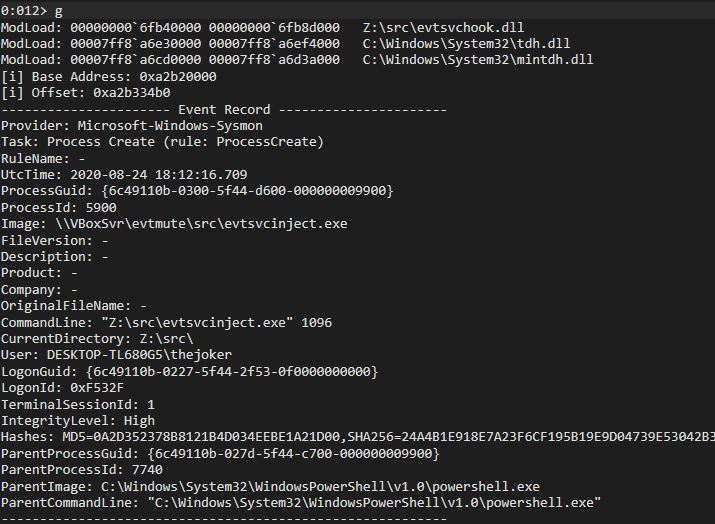Click the Hashes MD5 value line

[357, 436]
